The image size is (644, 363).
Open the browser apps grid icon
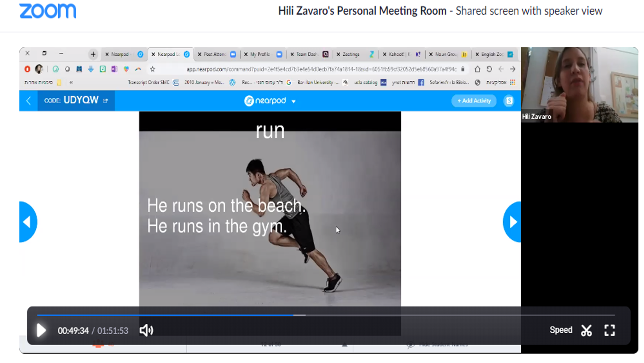click(x=512, y=82)
